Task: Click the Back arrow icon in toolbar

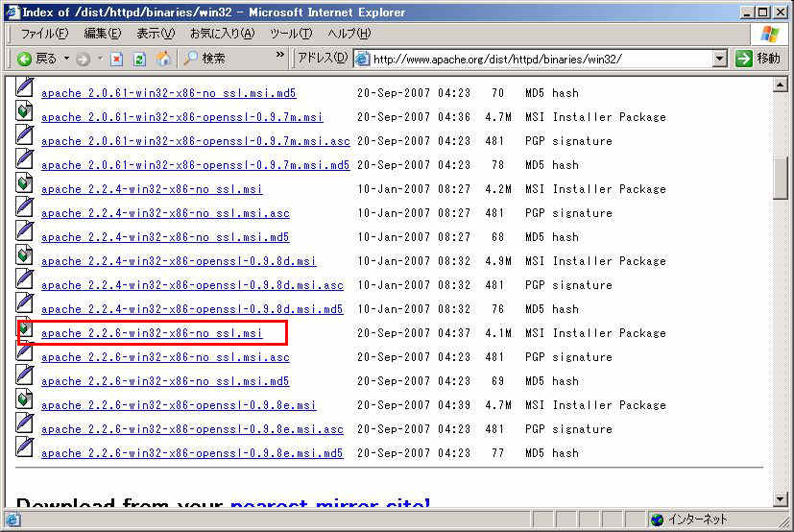Action: 24,60
